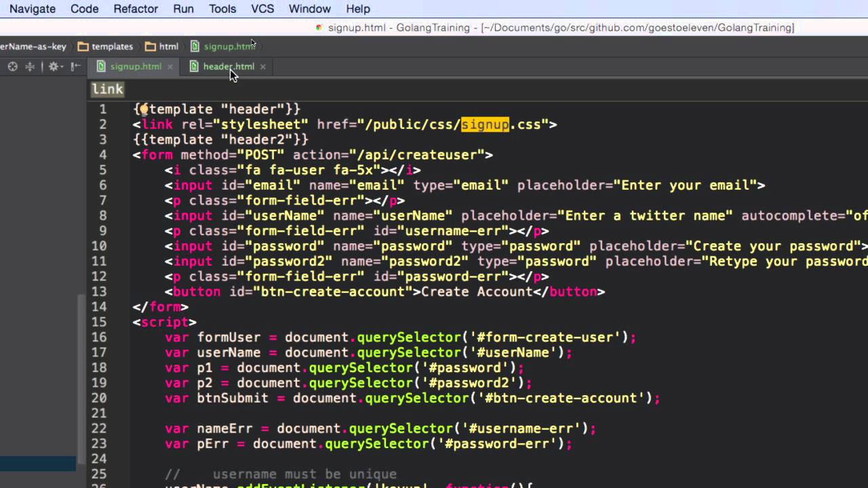Image resolution: width=868 pixels, height=488 pixels.
Task: Open the Run menu
Action: pyautogui.click(x=183, y=9)
